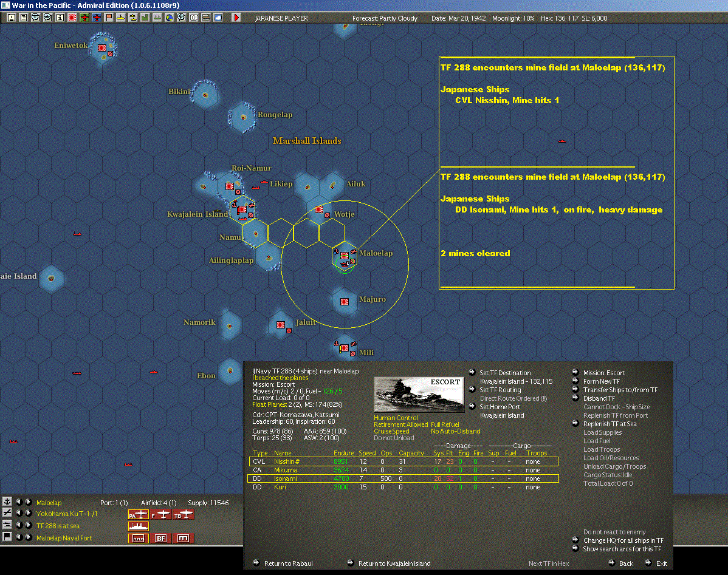
Task: Click the red plane on green toolbar icon
Action: (x=84, y=18)
